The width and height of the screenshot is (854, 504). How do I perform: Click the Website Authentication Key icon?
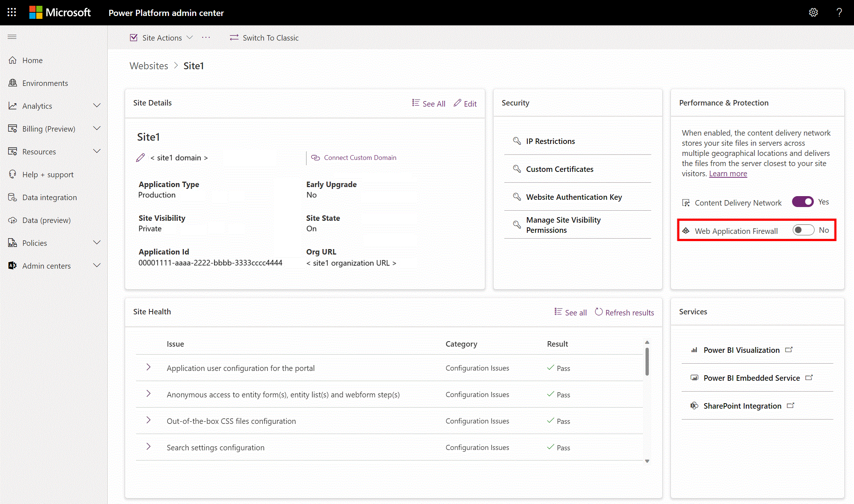point(516,196)
